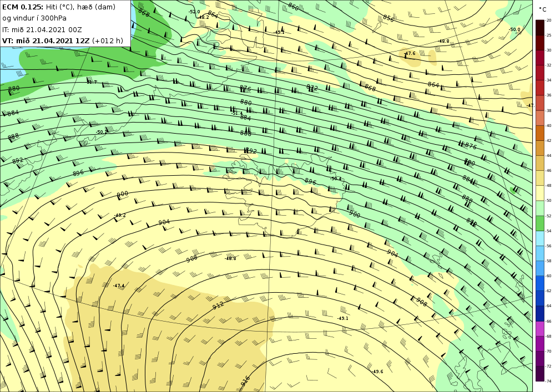
Task: Click the contour label '856' on the map
Action: tap(389, 18)
